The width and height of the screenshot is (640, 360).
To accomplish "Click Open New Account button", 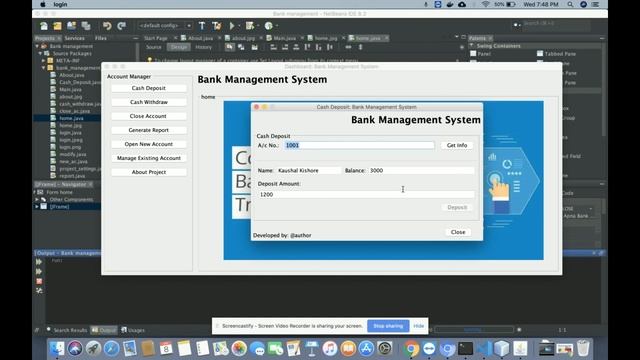I will point(149,144).
